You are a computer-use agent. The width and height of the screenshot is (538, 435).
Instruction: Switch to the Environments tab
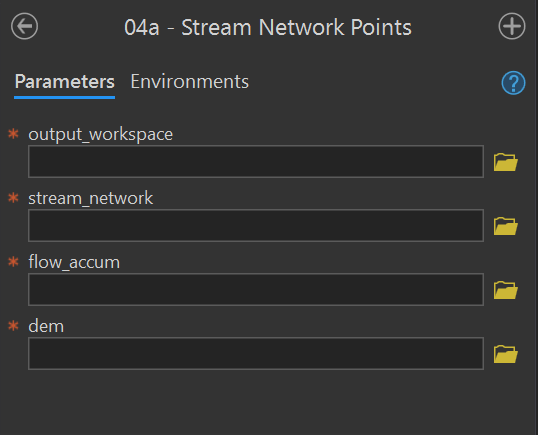click(x=189, y=82)
